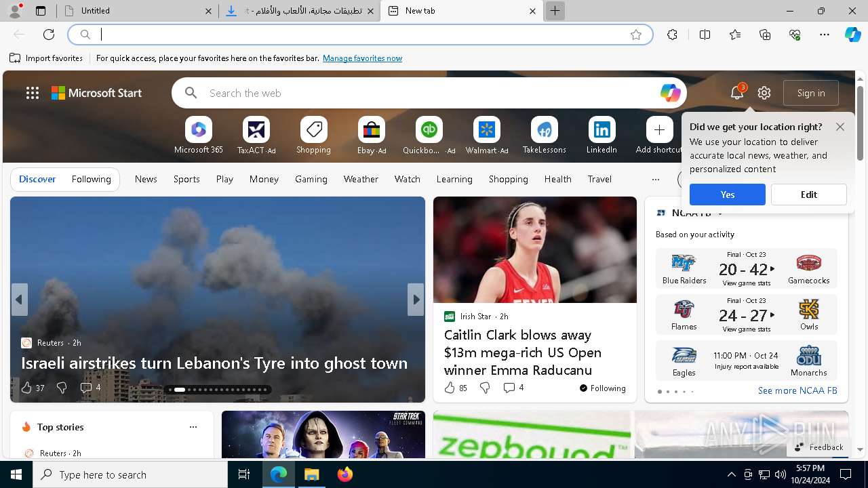Open the Sports category
The height and width of the screenshot is (488, 868).
coord(186,179)
